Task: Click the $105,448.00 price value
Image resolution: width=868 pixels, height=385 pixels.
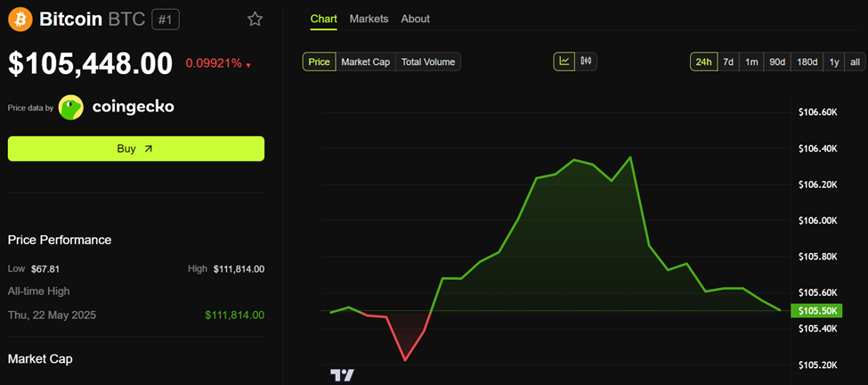Action: tap(90, 63)
